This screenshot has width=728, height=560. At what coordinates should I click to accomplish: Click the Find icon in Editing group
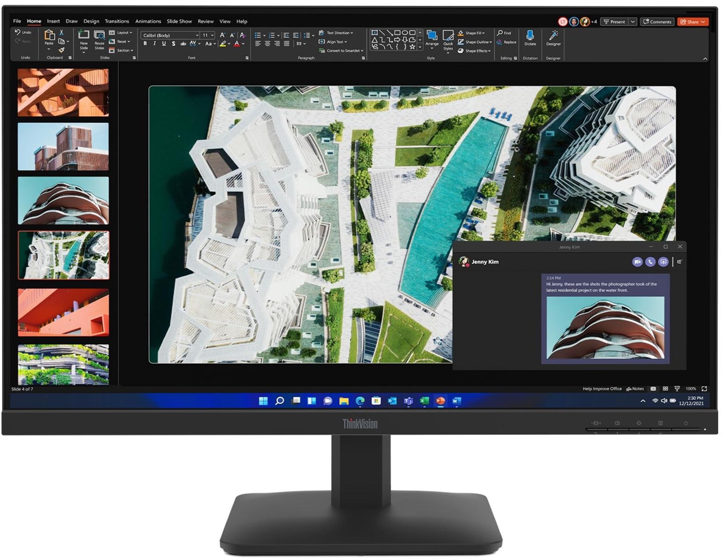500,33
